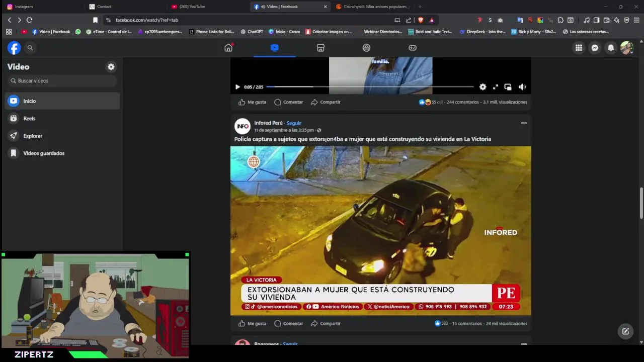
Task: Open the Facebook logo home link
Action: coord(14,48)
